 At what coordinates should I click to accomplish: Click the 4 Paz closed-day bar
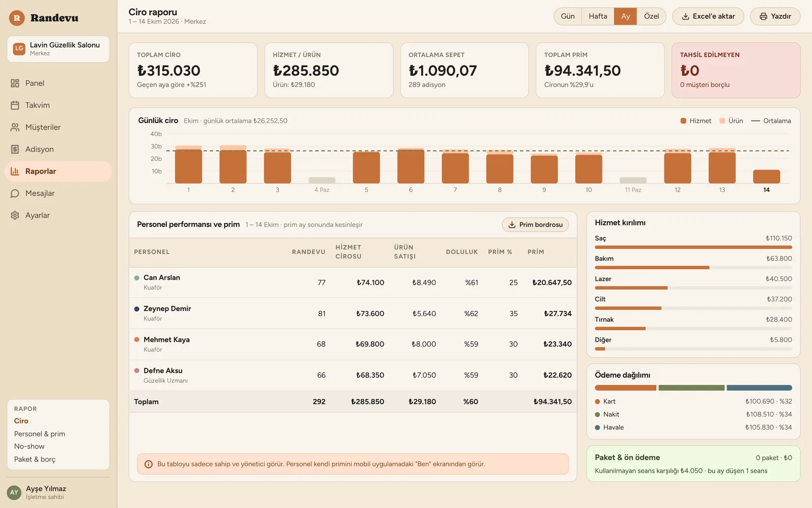[x=322, y=180]
